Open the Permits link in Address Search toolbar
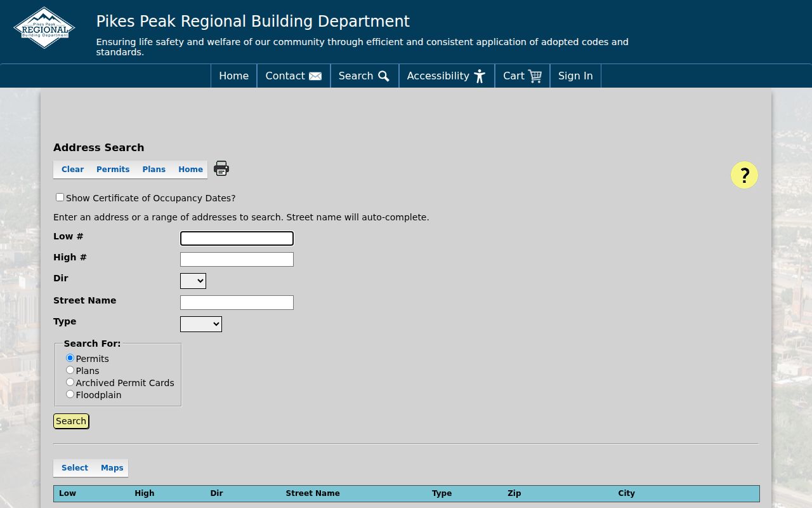The width and height of the screenshot is (812, 508). pos(113,170)
